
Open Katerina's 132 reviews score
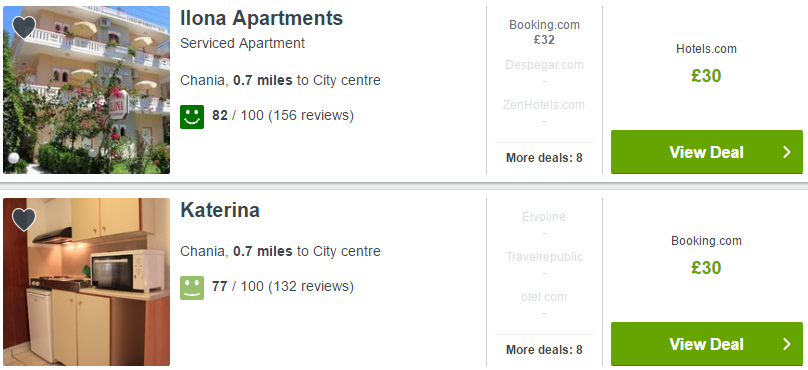click(282, 286)
